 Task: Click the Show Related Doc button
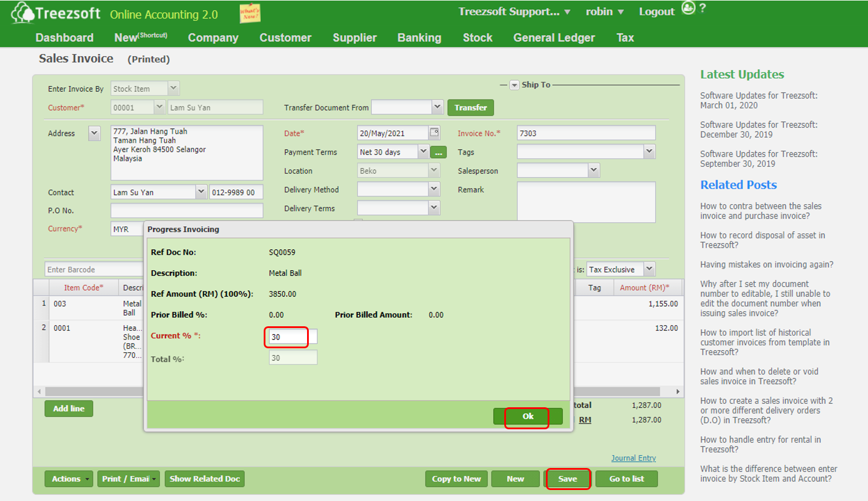coord(205,479)
